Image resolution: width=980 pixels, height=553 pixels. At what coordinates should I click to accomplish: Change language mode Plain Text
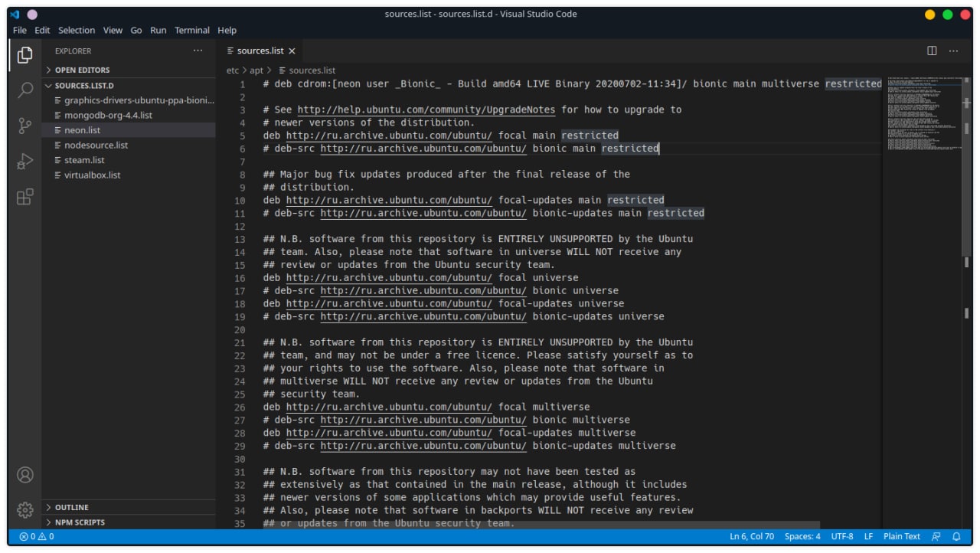point(902,537)
